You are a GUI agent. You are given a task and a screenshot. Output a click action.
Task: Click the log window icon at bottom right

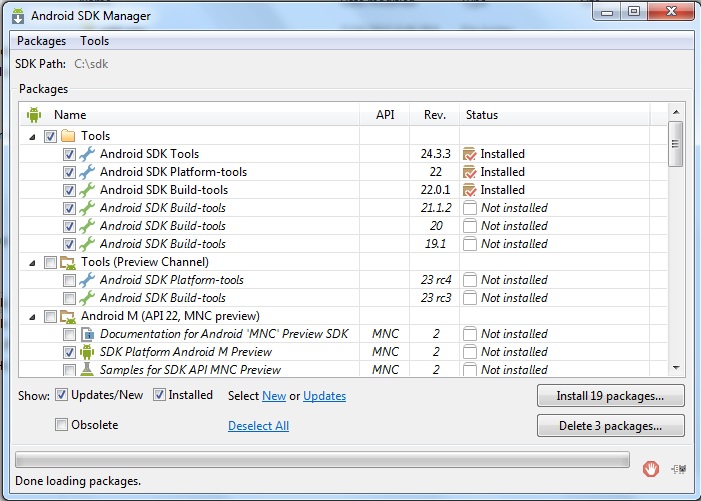(x=680, y=467)
